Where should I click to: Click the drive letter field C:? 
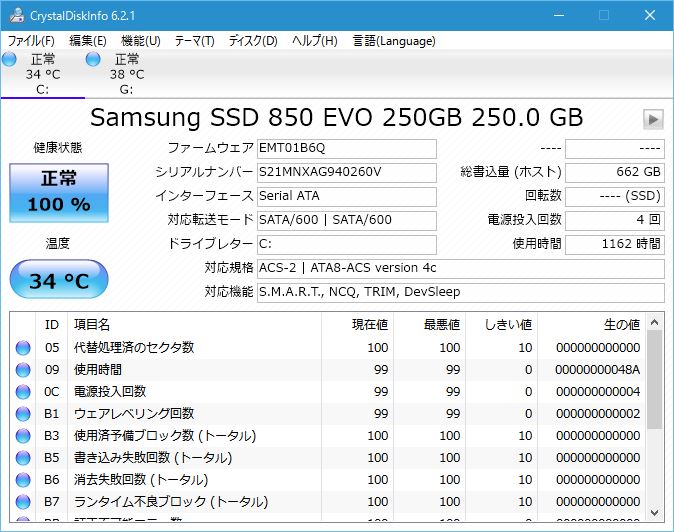coord(346,245)
